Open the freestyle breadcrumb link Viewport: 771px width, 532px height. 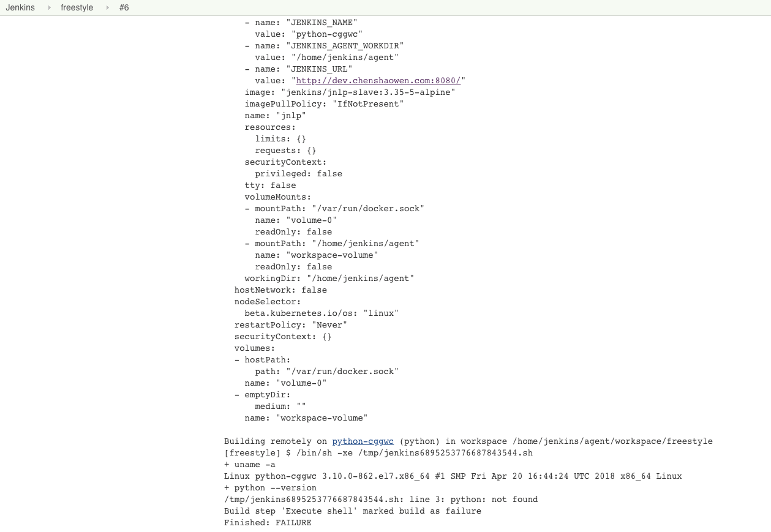pyautogui.click(x=77, y=8)
